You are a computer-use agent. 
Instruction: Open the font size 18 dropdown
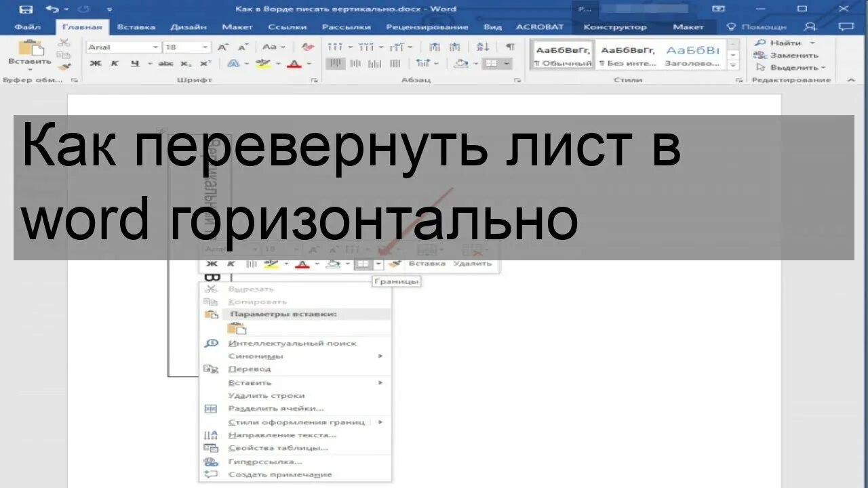click(205, 47)
